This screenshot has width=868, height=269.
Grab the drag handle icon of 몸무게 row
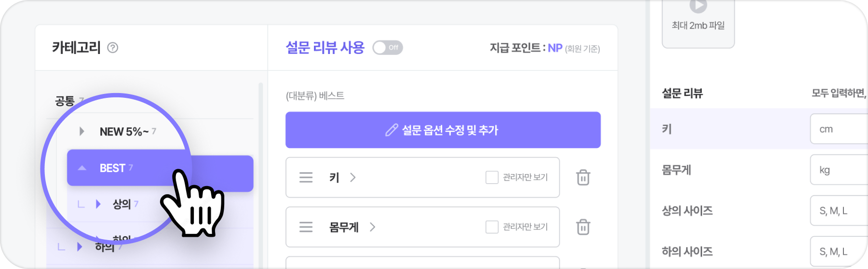click(306, 227)
